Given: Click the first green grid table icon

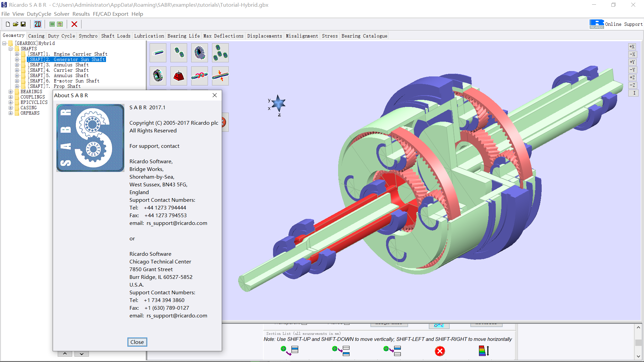Looking at the screenshot, I should point(52,24).
